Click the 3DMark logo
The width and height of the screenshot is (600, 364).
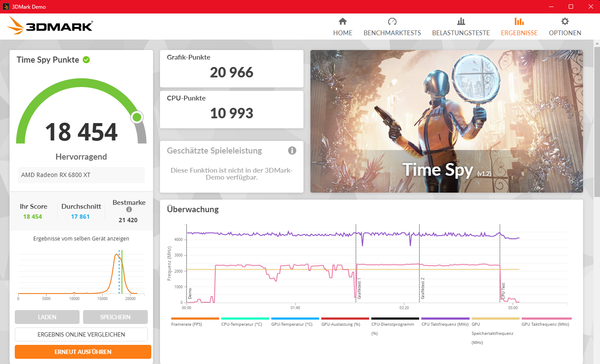click(50, 26)
